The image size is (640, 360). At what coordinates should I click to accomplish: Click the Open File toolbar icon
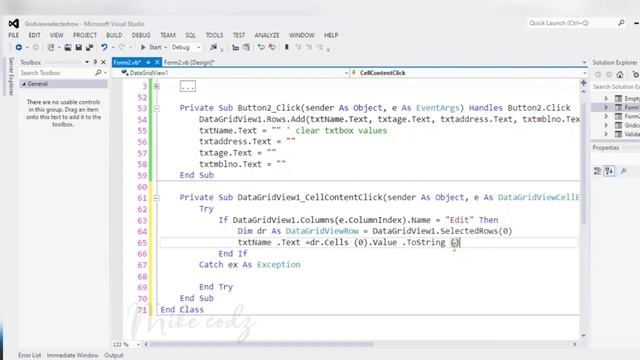(x=67, y=47)
